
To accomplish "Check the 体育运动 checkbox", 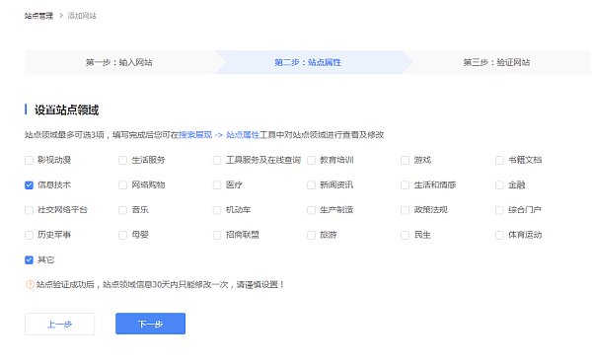I will click(x=499, y=235).
